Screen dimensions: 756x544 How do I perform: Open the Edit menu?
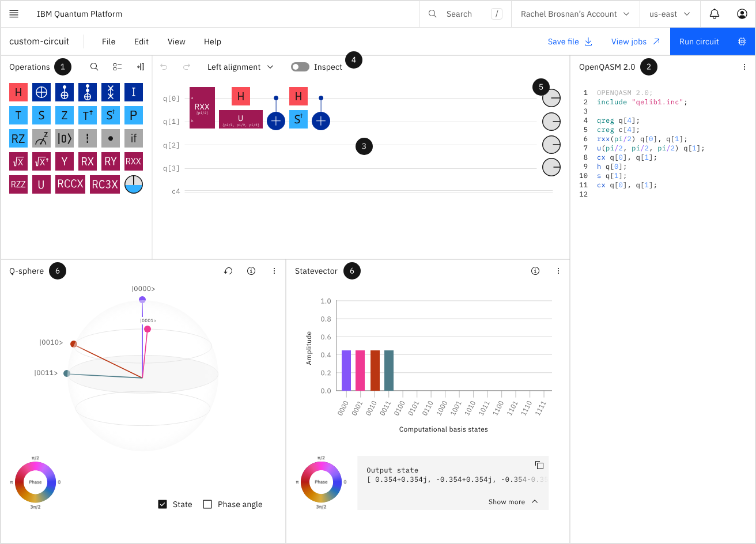coord(141,41)
